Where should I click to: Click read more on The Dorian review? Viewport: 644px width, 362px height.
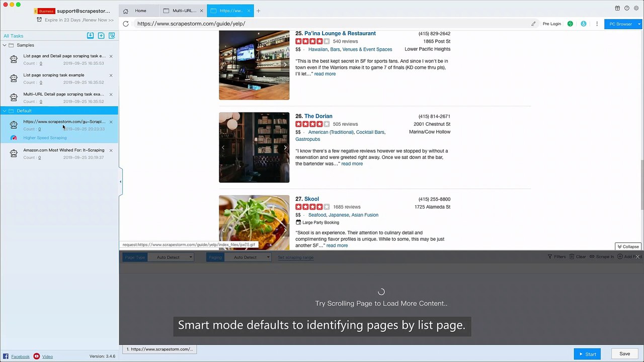[x=352, y=163]
